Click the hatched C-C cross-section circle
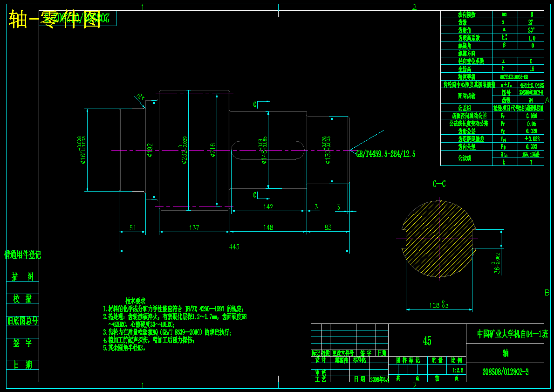The image size is (554, 392). [439, 239]
